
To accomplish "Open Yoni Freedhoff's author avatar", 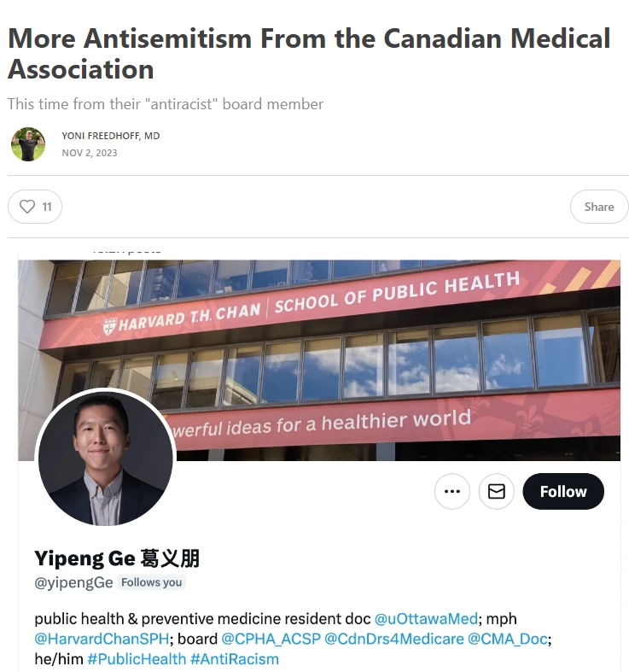I will (x=28, y=144).
